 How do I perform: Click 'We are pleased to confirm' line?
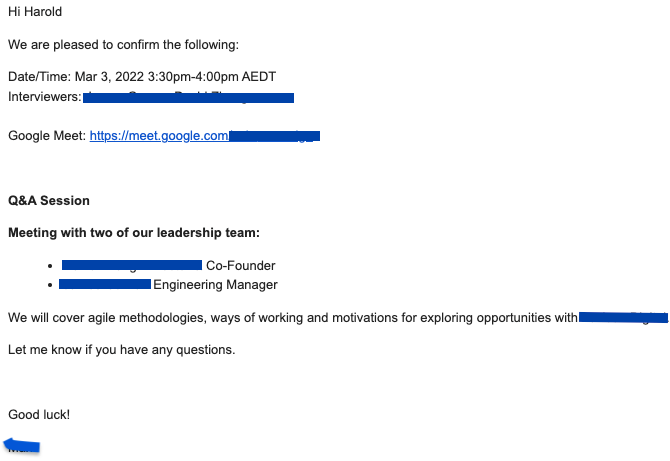(123, 44)
